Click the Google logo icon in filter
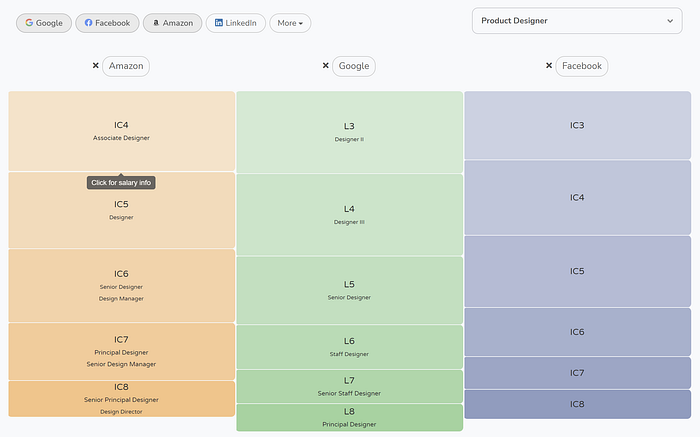Image resolution: width=700 pixels, height=437 pixels. coord(29,22)
